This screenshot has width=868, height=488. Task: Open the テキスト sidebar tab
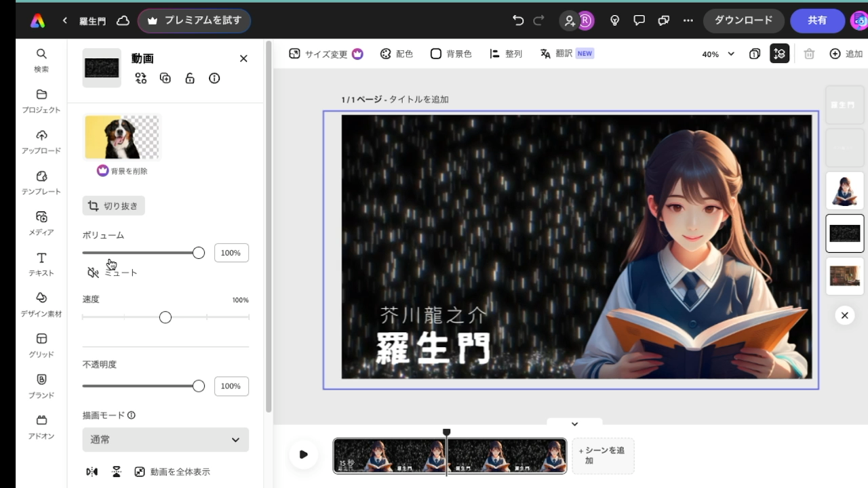pos(41,264)
